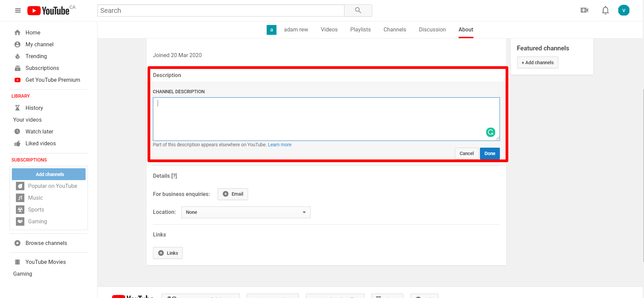Switch to the Videos tab
This screenshot has height=298, width=644.
pos(329,30)
